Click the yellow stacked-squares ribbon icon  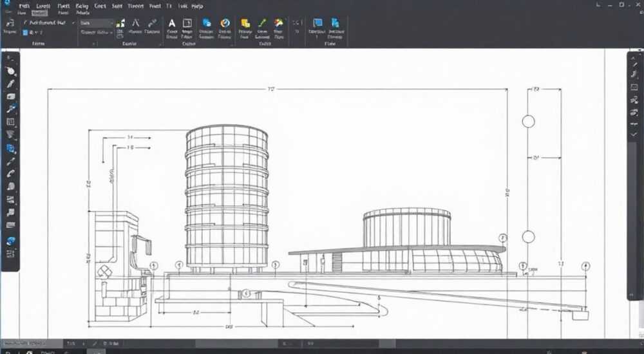pyautogui.click(x=245, y=23)
